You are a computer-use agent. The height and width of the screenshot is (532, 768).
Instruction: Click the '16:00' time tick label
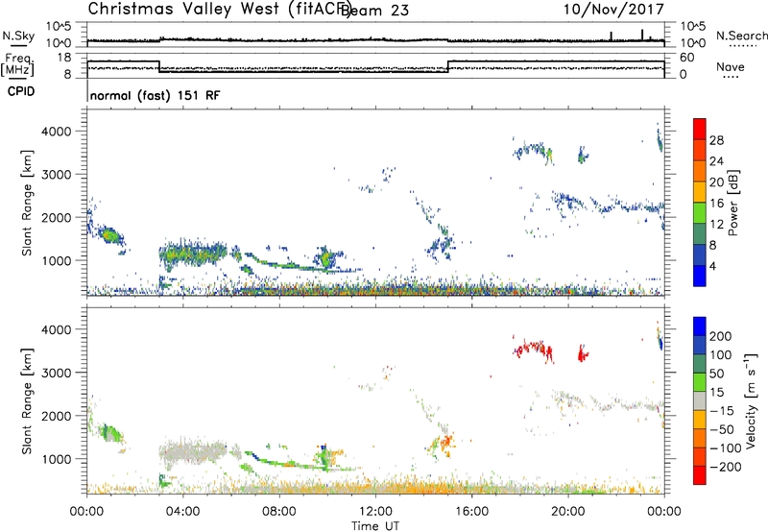[471, 512]
